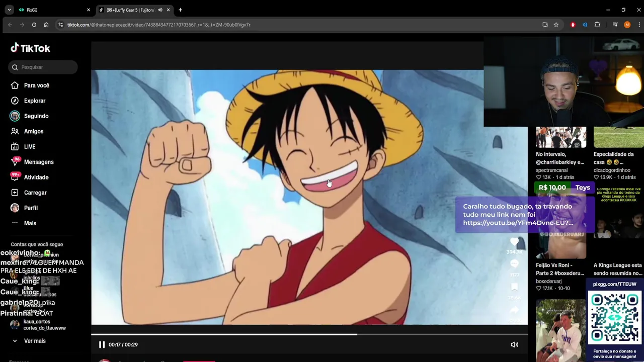644x362 pixels.
Task: Share the video with arrow icon
Action: 514,310
